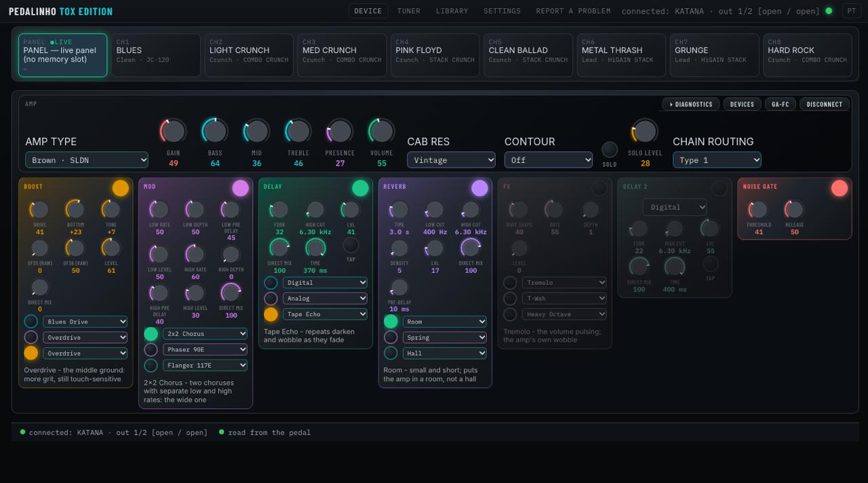Toggle the SOLO button in amp section
Image resolution: width=868 pixels, height=483 pixels.
(x=610, y=149)
